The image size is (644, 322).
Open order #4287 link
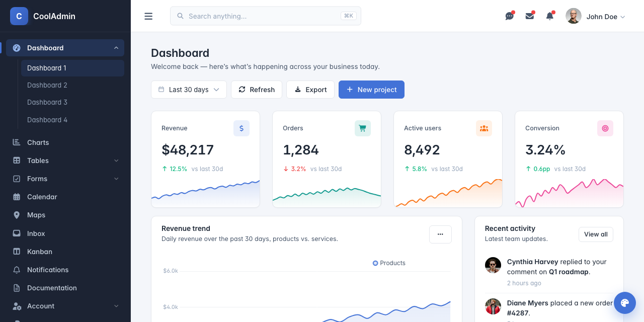[517, 313]
